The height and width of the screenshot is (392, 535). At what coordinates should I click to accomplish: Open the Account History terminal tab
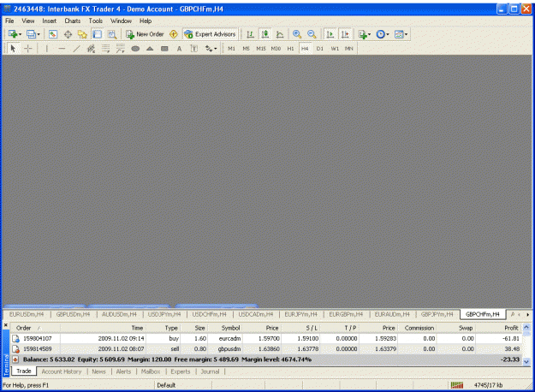[62, 371]
